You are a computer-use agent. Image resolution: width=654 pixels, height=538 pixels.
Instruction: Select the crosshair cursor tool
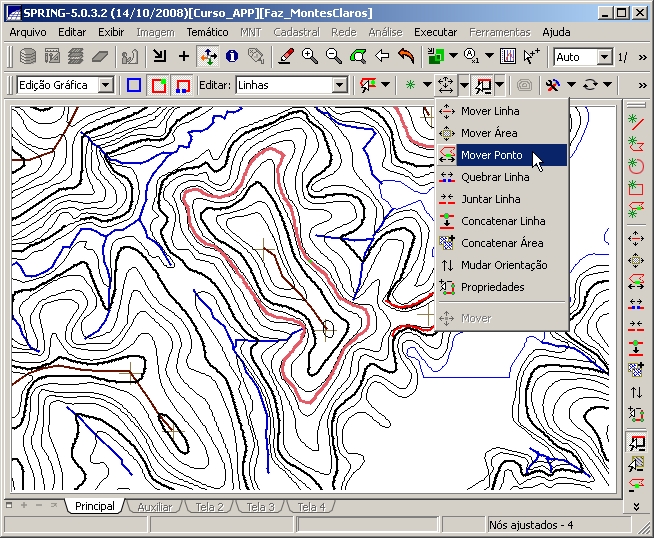(183, 57)
